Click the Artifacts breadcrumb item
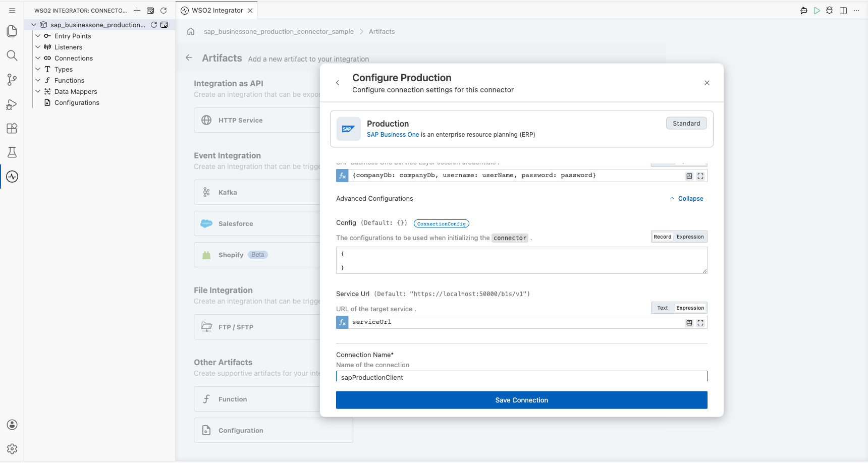Viewport: 868px width, 463px height. (x=382, y=31)
